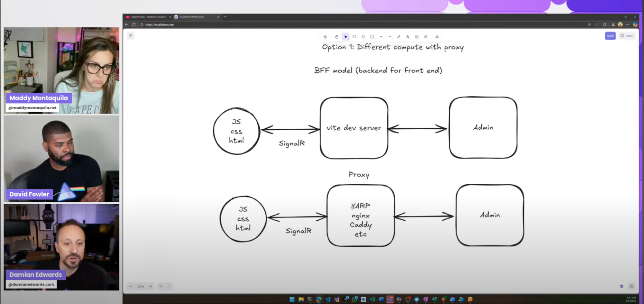Select the Ellipse shape tool
Screen dimensions: 644x304
tap(372, 37)
